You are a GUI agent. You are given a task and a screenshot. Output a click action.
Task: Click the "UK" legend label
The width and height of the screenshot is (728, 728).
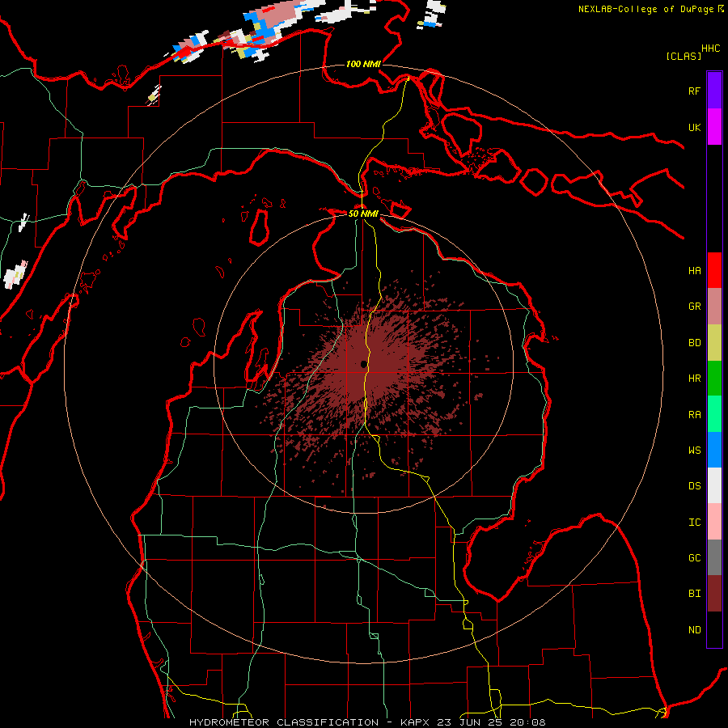tap(694, 127)
